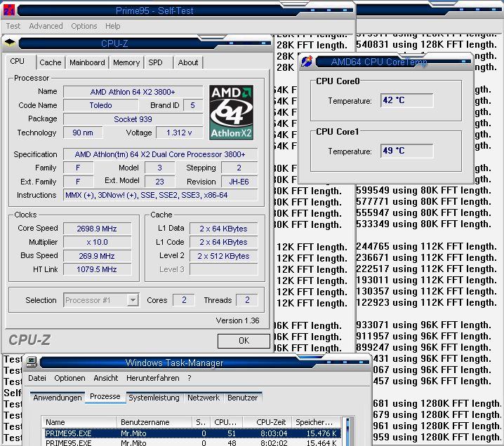
Task: Open the Optionen menu in Task-Manager
Action: click(x=69, y=378)
